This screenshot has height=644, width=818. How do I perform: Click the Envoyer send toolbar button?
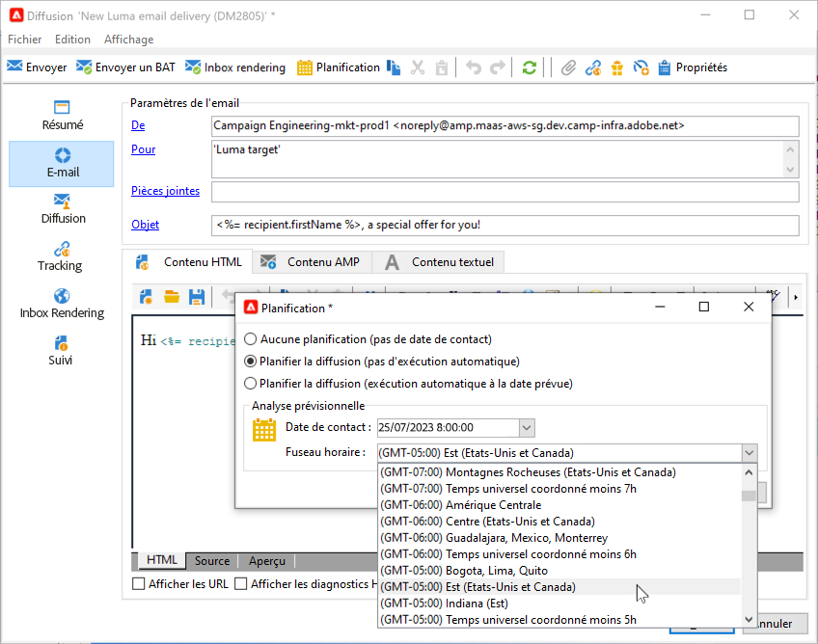coord(37,67)
